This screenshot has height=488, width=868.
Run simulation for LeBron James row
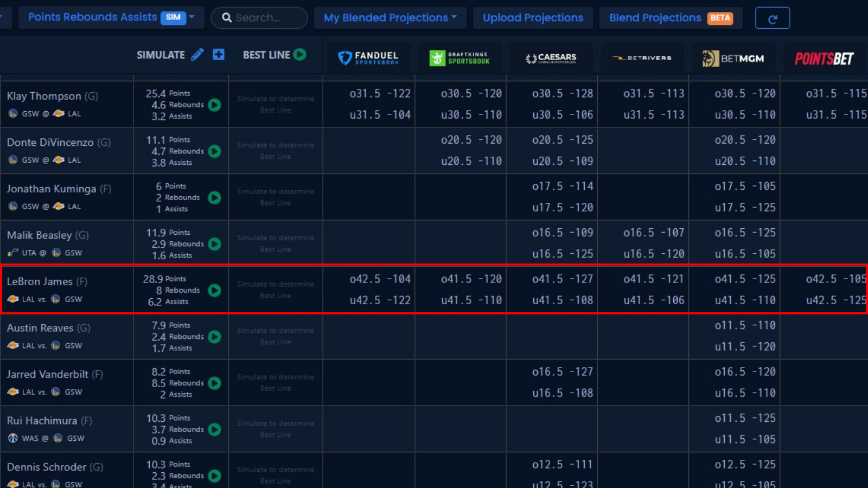coord(215,290)
